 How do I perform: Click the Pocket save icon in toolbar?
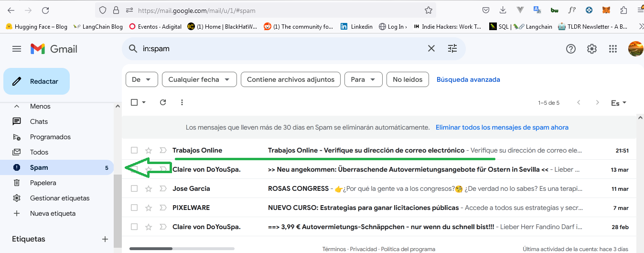pyautogui.click(x=485, y=10)
